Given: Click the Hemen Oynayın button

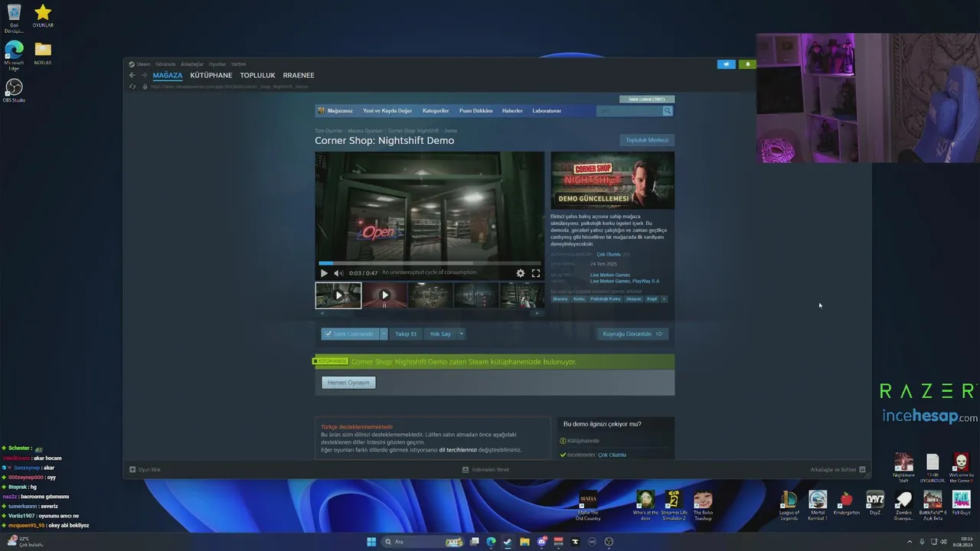Looking at the screenshot, I should coord(348,383).
